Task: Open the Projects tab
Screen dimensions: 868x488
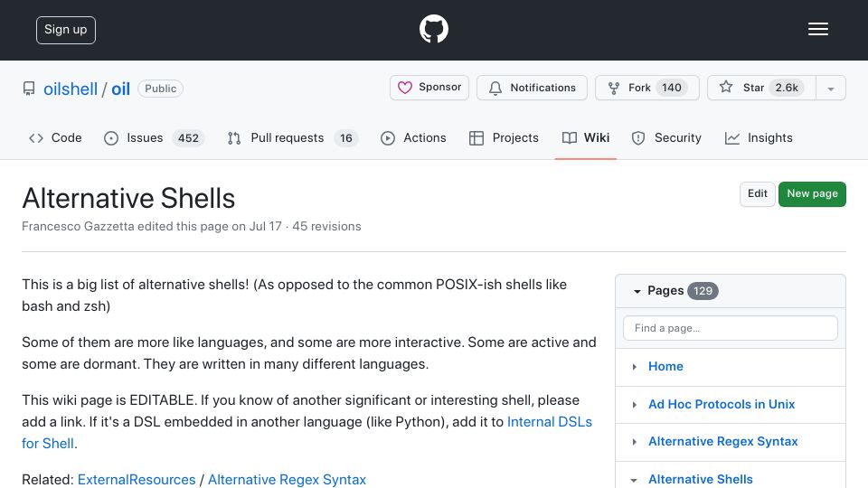Action: (504, 137)
